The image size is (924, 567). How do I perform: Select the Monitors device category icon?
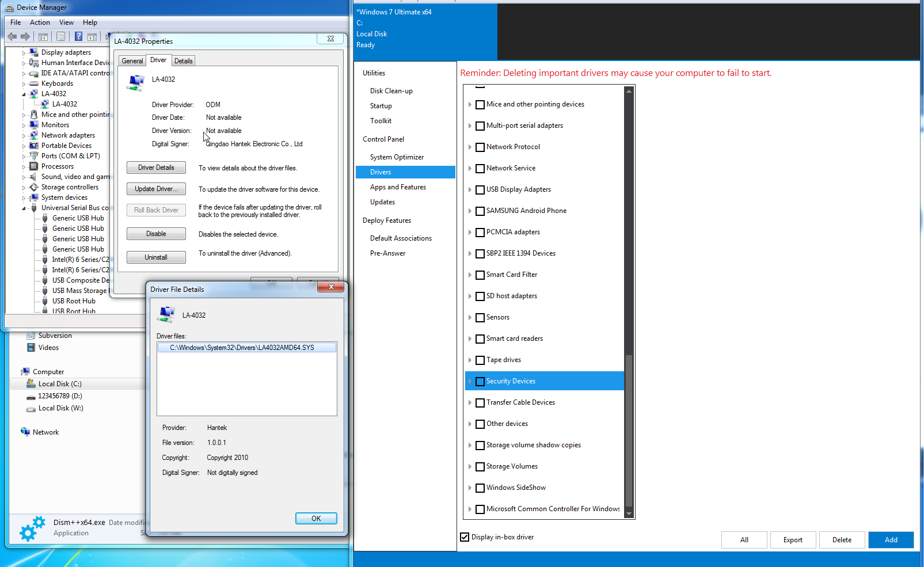tap(34, 125)
